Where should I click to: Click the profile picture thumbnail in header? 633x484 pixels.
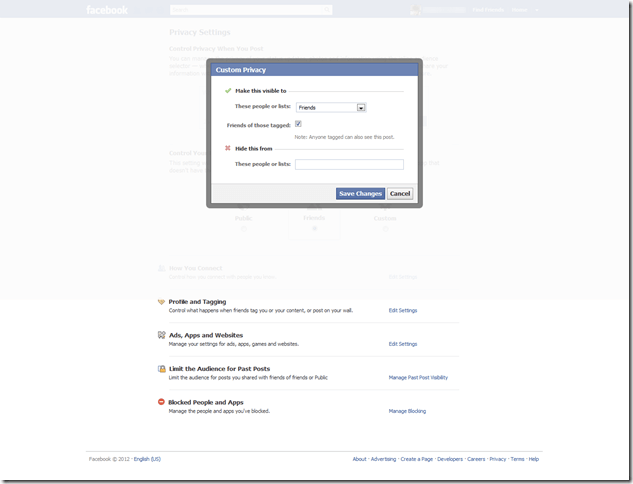(x=415, y=10)
